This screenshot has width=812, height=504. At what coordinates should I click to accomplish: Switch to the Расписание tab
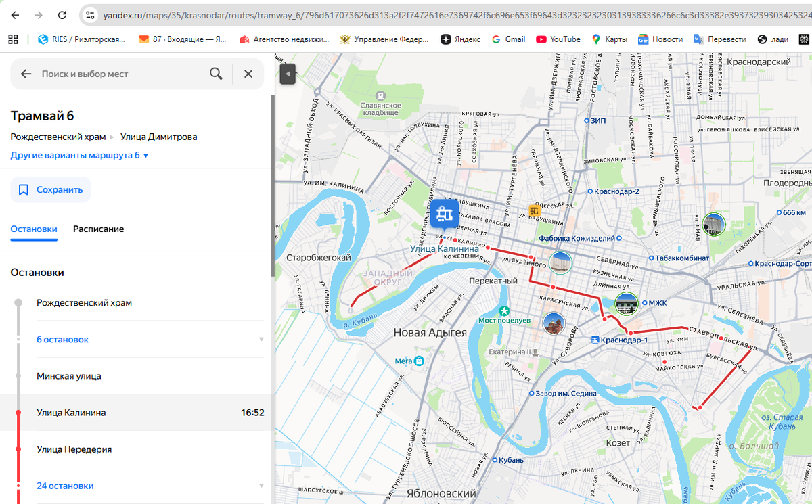coord(99,229)
